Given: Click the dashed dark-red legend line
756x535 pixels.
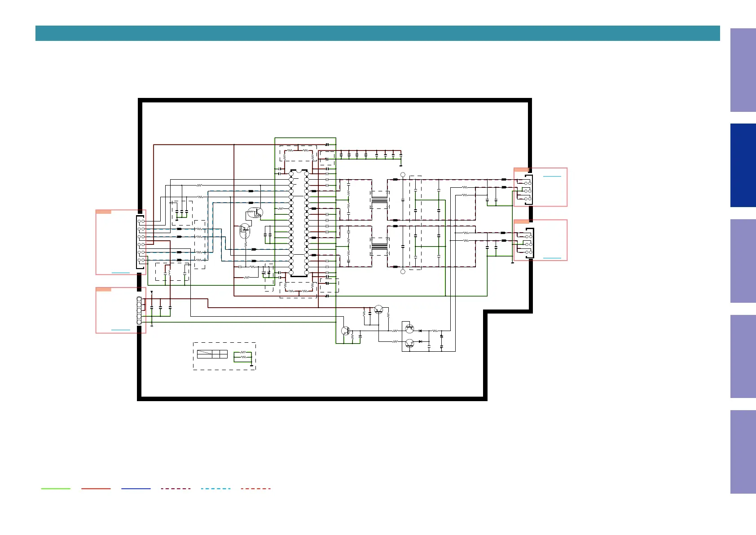Looking at the screenshot, I should [176, 489].
